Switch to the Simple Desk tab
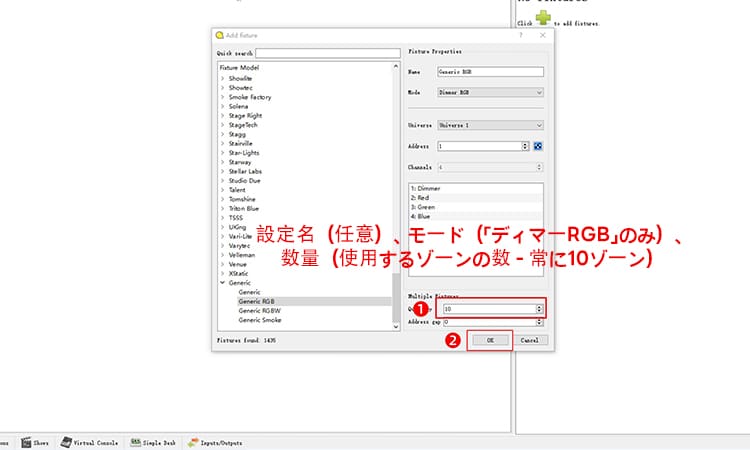This screenshot has height=450, width=750. tap(153, 443)
